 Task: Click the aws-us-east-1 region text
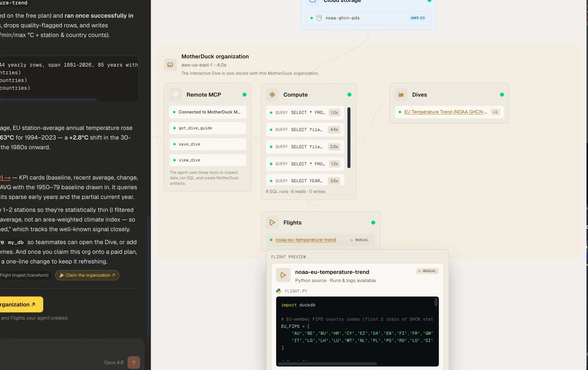point(204,65)
